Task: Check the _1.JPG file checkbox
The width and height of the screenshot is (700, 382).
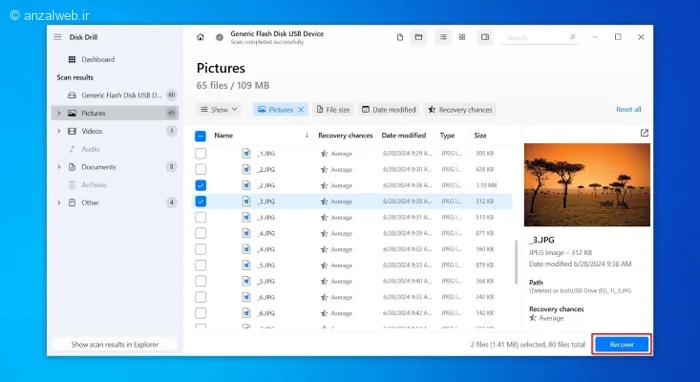Action: [x=201, y=154]
